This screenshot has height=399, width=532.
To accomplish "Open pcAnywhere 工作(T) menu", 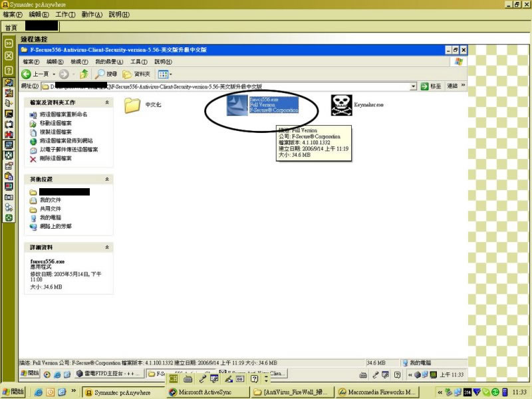I will coord(65,15).
